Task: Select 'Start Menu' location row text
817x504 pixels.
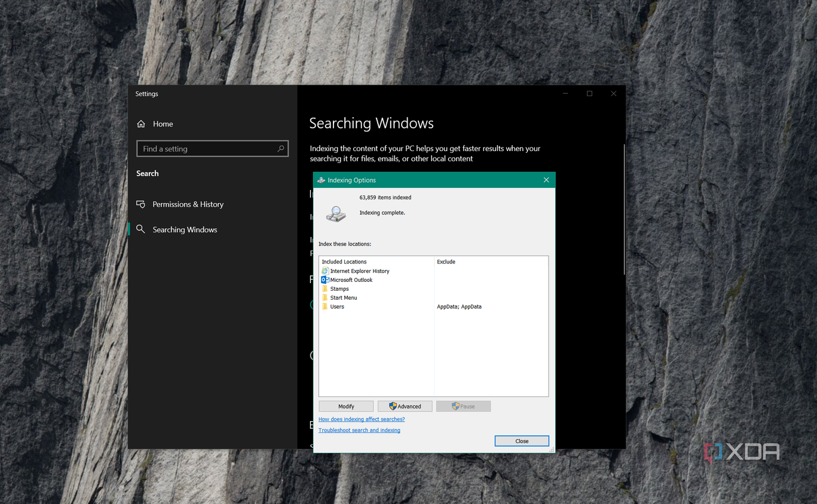Action: point(344,298)
